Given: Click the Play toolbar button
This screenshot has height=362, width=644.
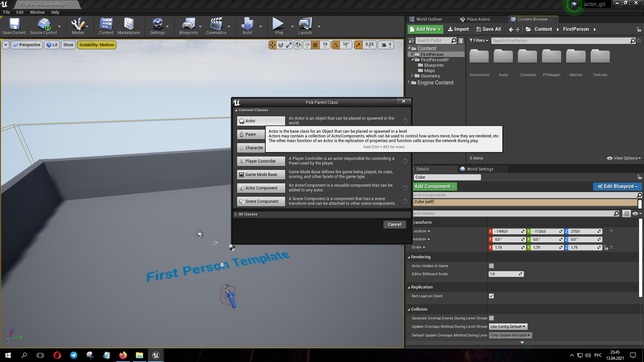Looking at the screenshot, I should pos(279,26).
